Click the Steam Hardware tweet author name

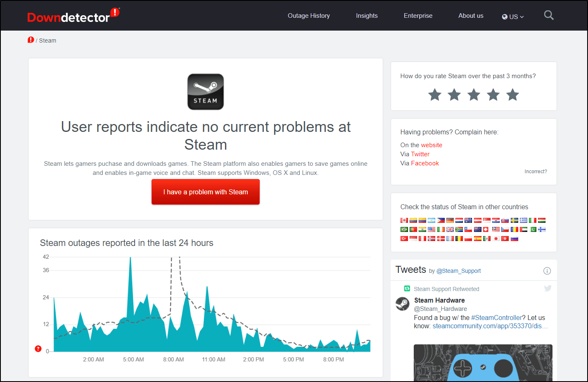pos(439,300)
